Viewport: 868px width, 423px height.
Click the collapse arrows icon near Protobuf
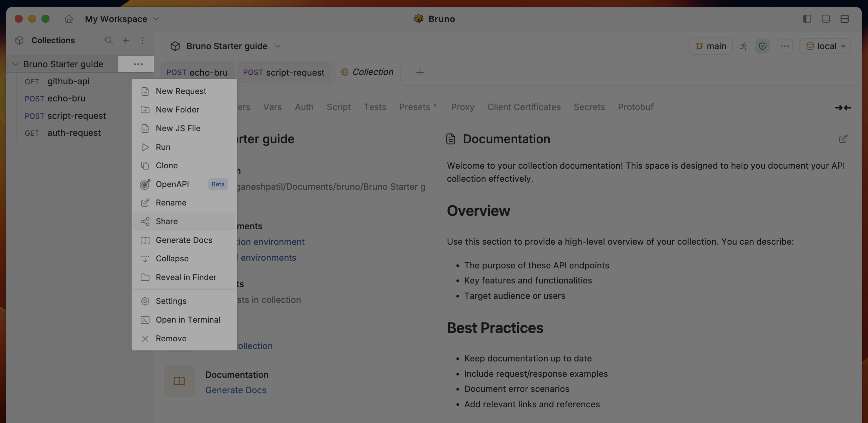843,108
